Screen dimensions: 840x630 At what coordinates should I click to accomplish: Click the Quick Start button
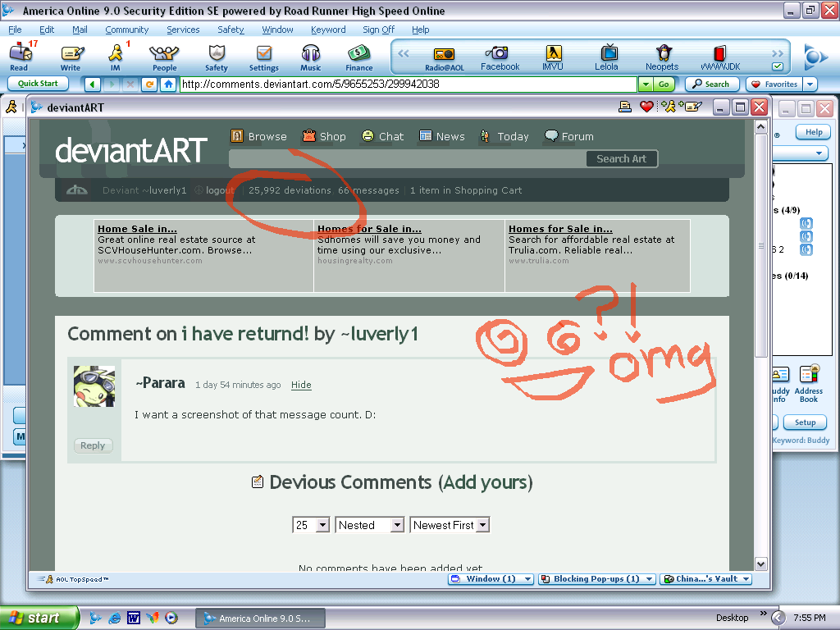coord(38,84)
